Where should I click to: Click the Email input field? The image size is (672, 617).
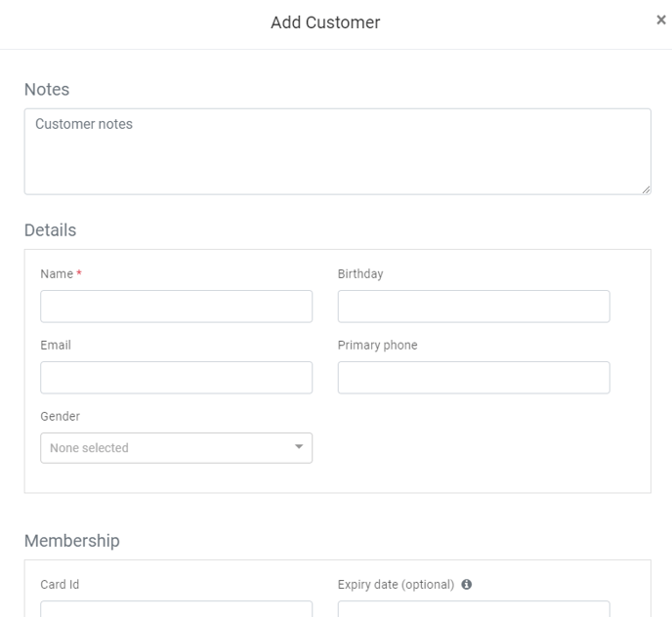tap(176, 378)
